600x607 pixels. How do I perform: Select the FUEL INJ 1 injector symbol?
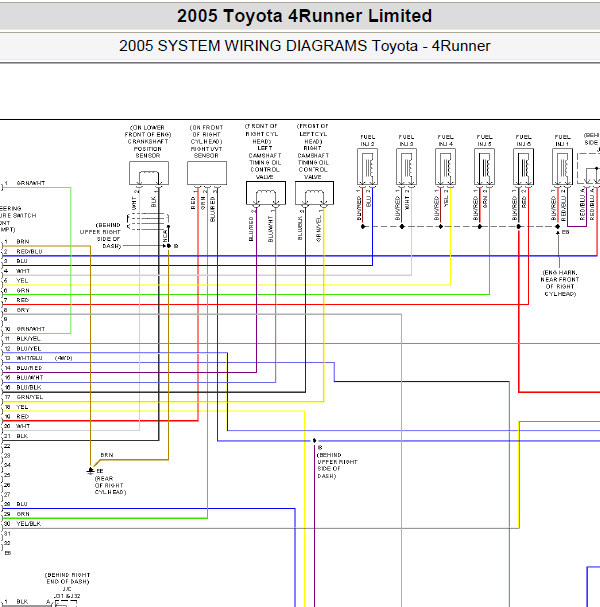[562, 167]
